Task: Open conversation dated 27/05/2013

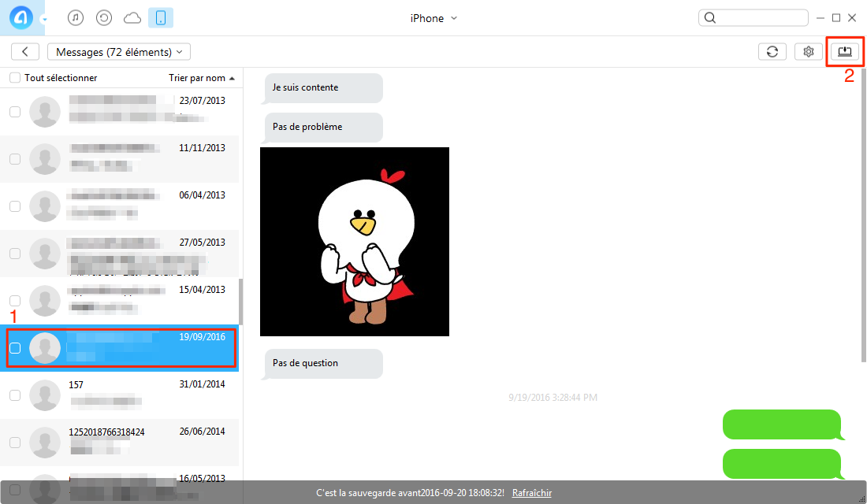Action: [x=120, y=254]
